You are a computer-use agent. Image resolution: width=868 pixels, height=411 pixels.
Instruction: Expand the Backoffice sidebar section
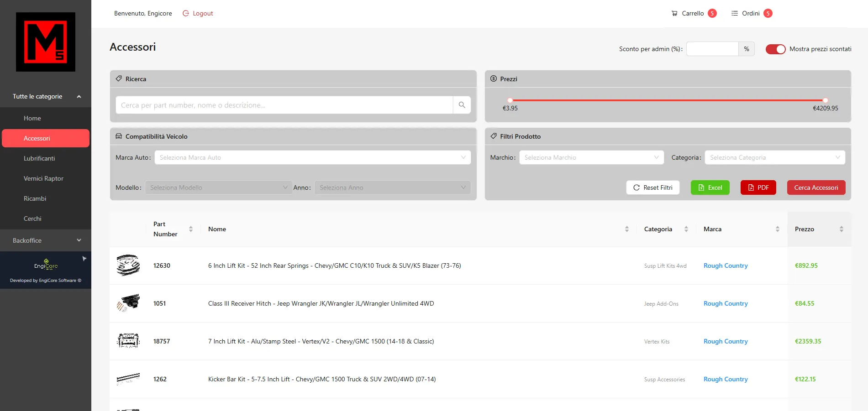46,240
